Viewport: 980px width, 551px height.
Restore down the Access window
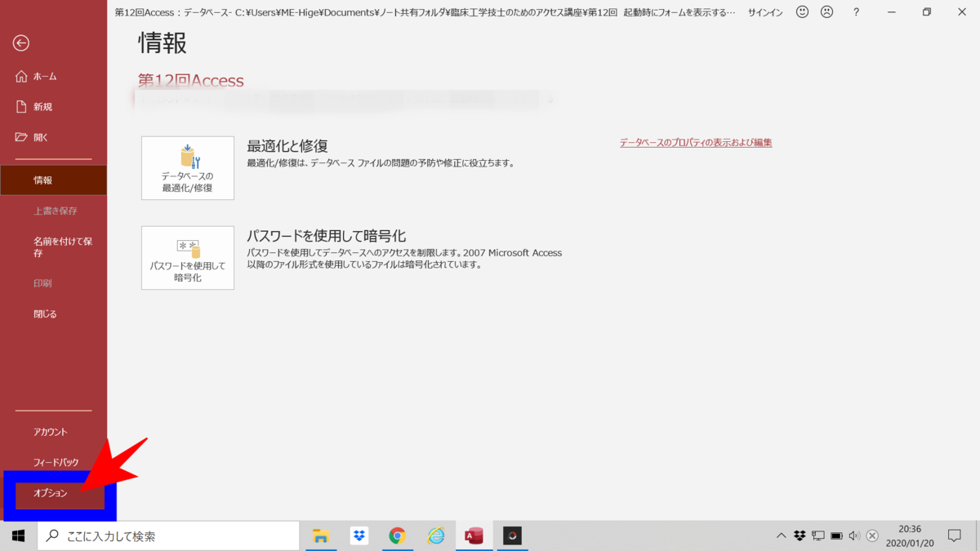926,12
